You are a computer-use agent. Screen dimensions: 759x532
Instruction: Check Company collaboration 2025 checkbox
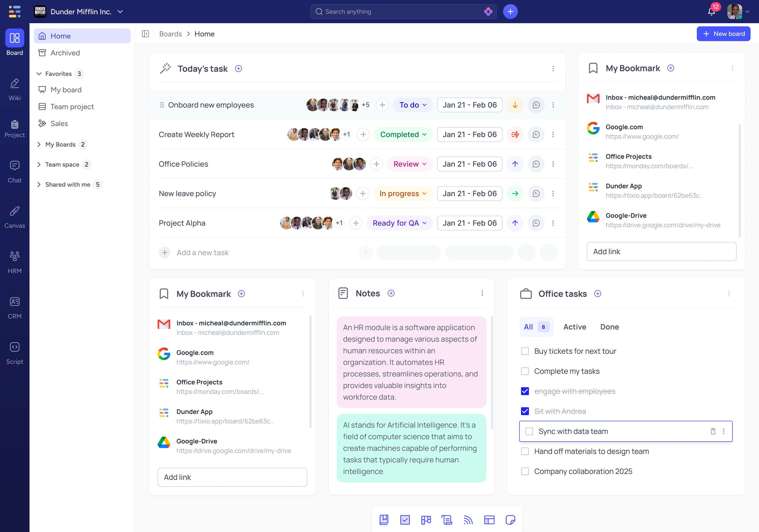[x=525, y=471]
